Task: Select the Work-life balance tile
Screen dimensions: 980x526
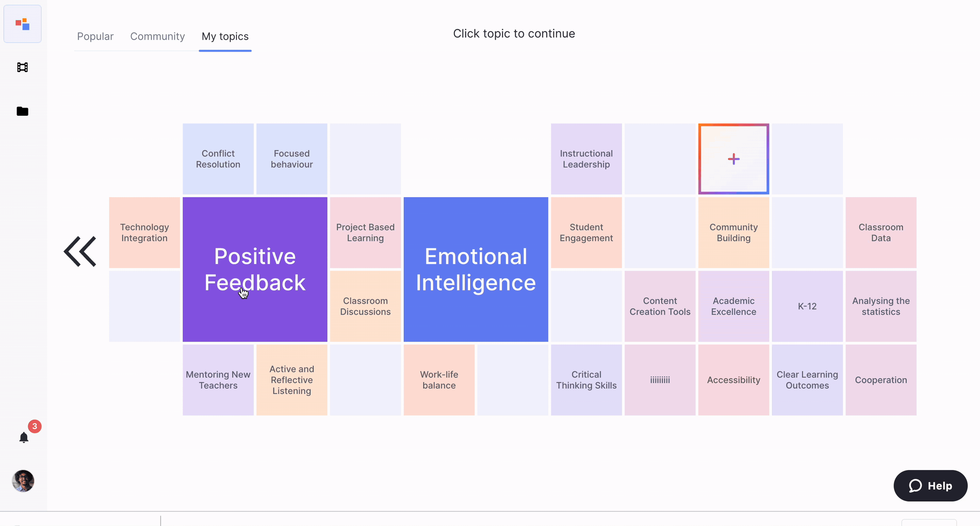Action: click(439, 380)
